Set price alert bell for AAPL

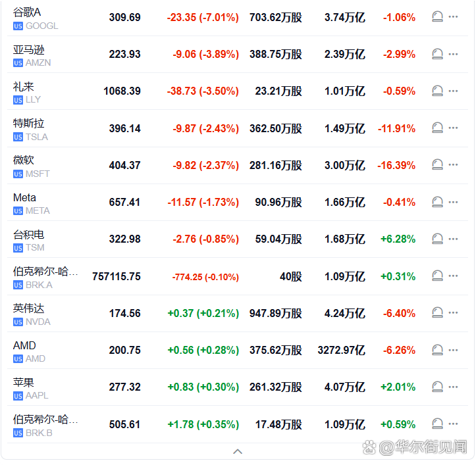437,387
